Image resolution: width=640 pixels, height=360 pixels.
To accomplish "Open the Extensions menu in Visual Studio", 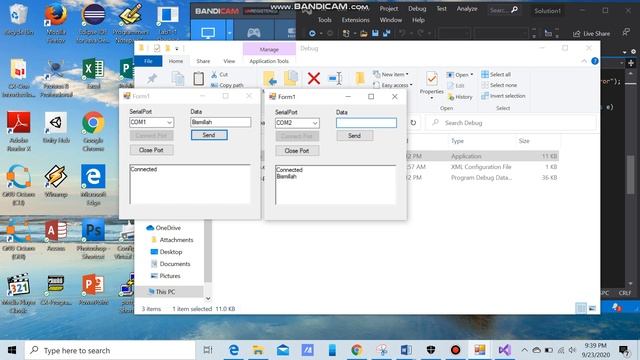I will pos(356,20).
